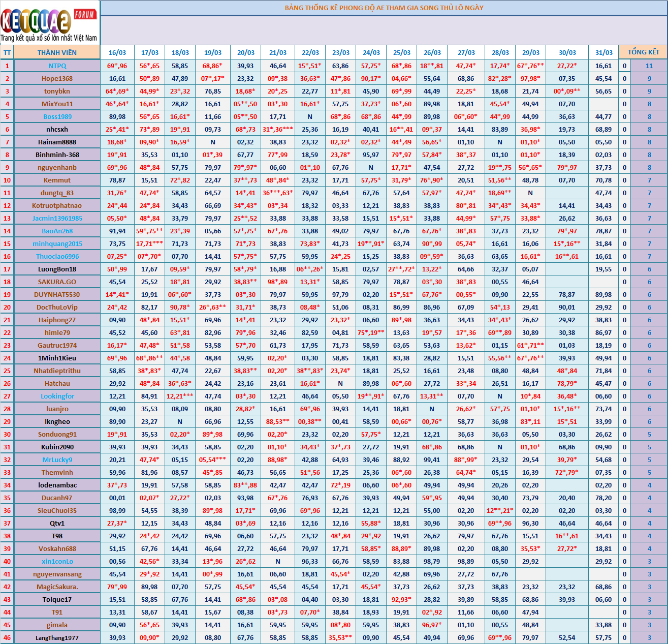The image size is (668, 644).
Task: Click member name 'MixYou11'
Action: pyautogui.click(x=57, y=104)
